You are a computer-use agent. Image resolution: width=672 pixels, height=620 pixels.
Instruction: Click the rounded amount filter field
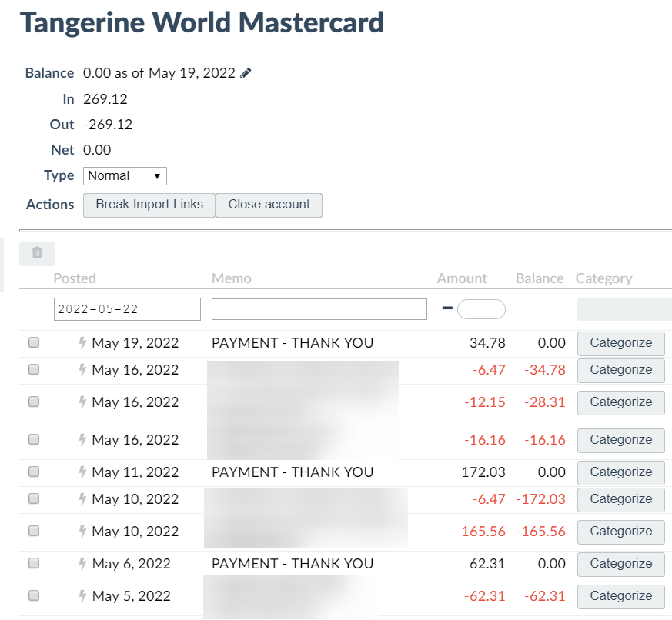pos(480,308)
